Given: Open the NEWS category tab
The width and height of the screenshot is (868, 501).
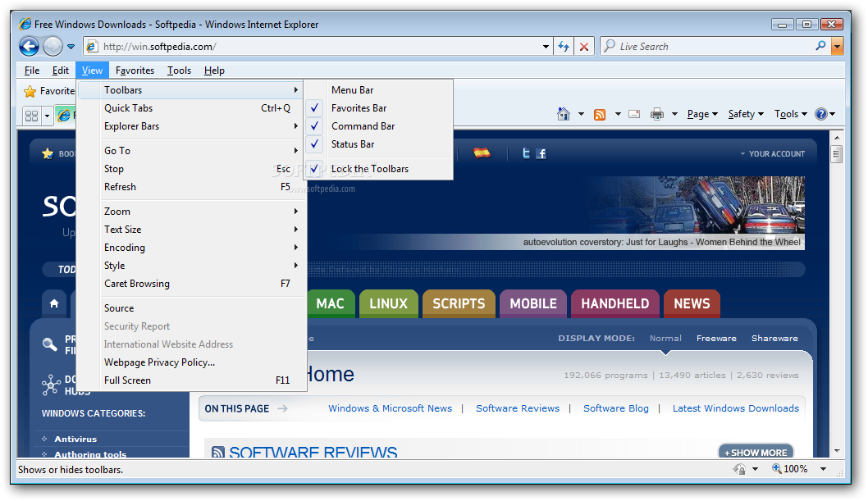Looking at the screenshot, I should click(692, 303).
